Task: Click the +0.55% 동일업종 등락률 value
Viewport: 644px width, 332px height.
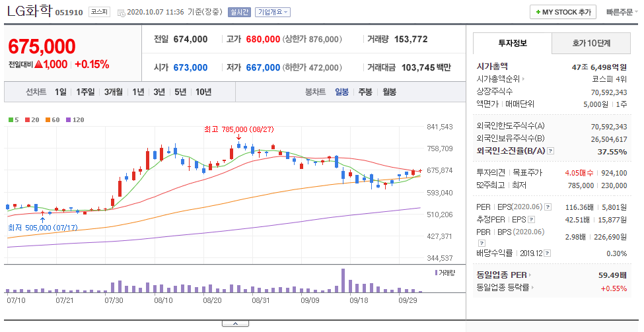Action: [614, 288]
